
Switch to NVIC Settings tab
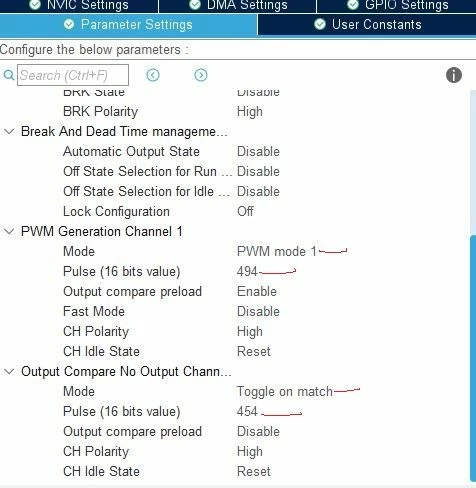79,6
